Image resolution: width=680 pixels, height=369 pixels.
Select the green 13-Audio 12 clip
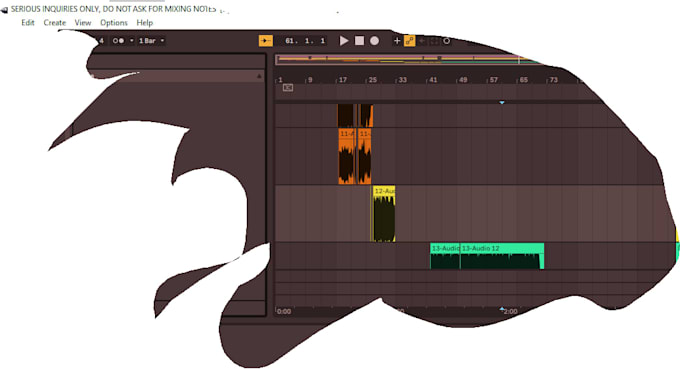point(502,256)
